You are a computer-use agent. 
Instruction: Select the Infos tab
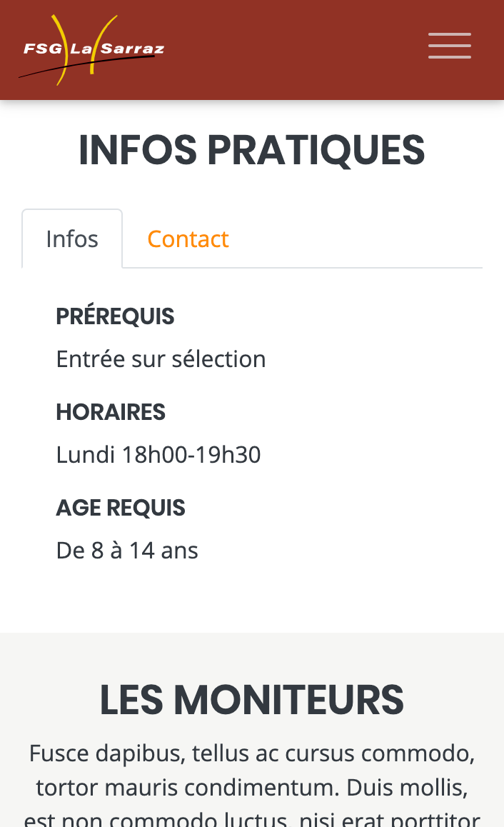[71, 238]
